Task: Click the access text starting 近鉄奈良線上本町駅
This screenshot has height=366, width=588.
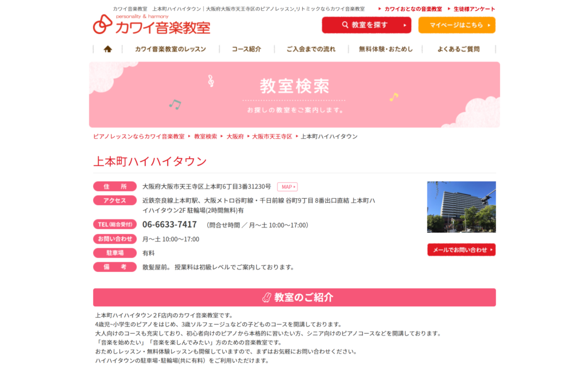Action: coord(259,205)
